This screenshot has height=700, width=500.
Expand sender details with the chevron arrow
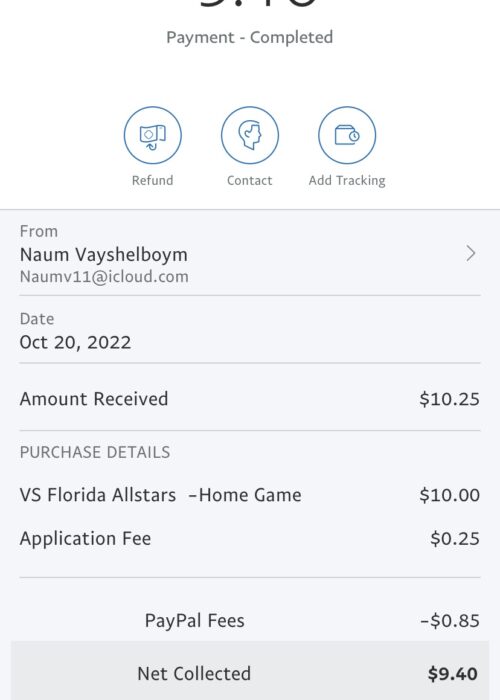pos(471,253)
